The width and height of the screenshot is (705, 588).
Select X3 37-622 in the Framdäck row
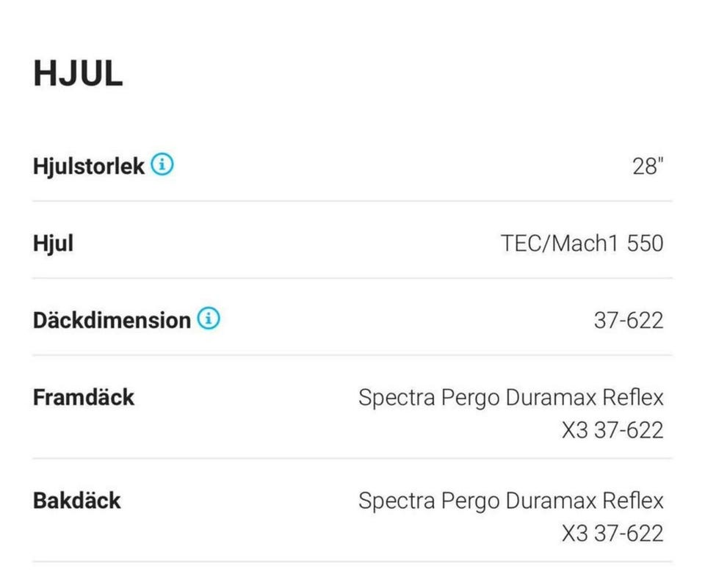[612, 429]
